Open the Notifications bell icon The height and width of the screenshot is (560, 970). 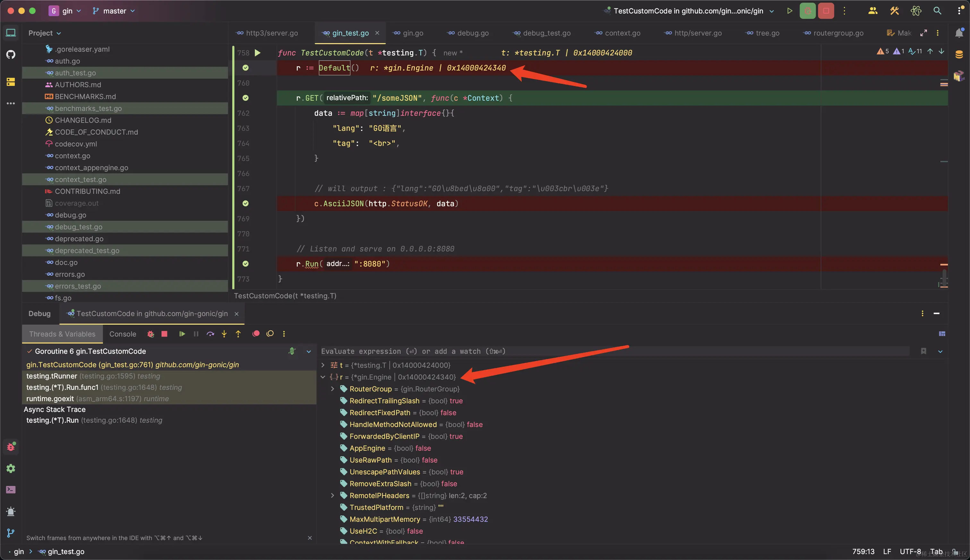click(x=959, y=33)
